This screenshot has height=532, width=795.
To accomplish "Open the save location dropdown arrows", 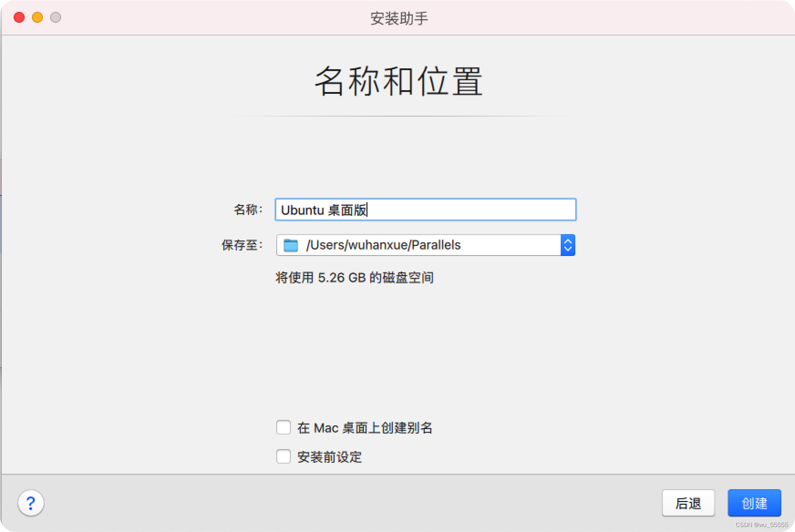I will pos(568,245).
